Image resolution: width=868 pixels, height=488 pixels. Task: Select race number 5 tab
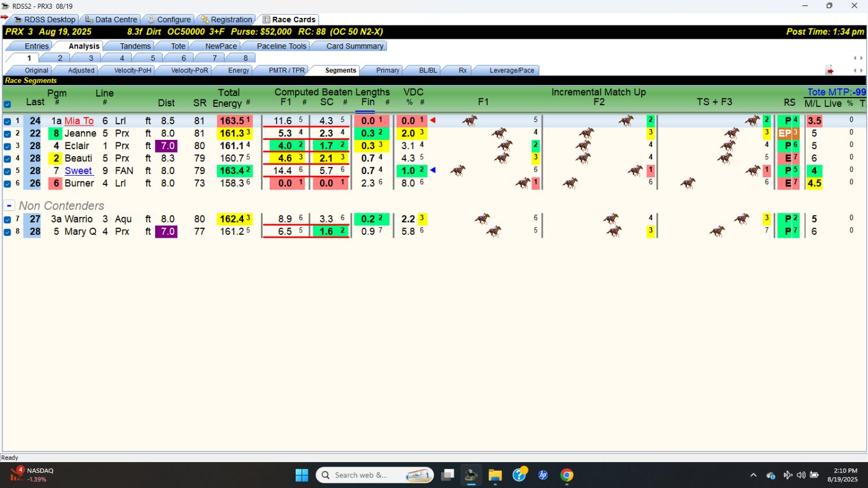coord(153,58)
